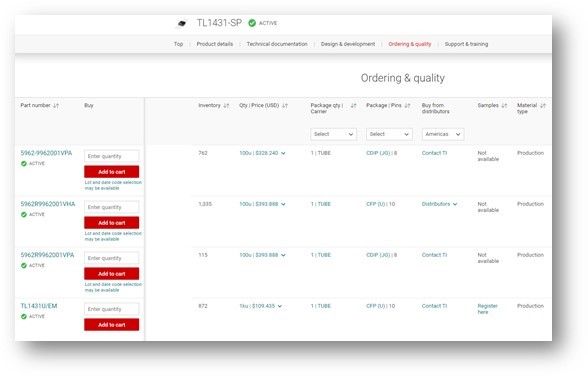This screenshot has height=377, width=588.
Task: Open part number 5962R9962001VHA link
Action: coord(48,204)
